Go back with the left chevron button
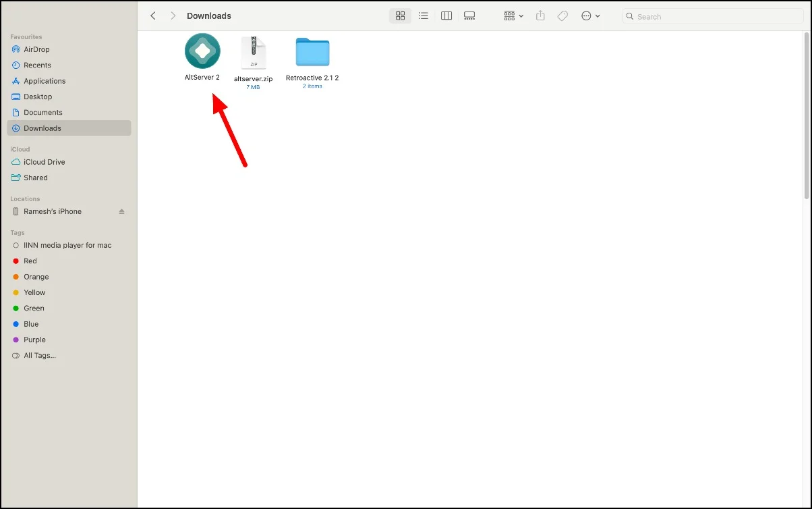This screenshot has width=812, height=509. click(x=153, y=16)
